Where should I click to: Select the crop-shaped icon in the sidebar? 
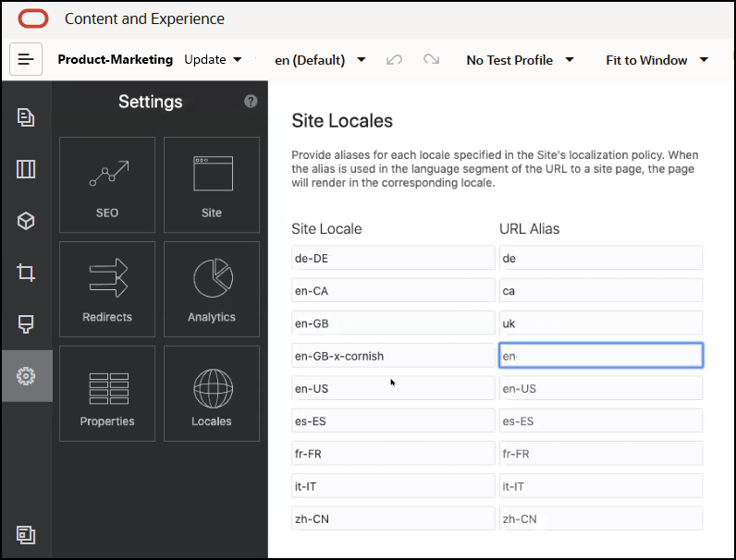[x=26, y=273]
